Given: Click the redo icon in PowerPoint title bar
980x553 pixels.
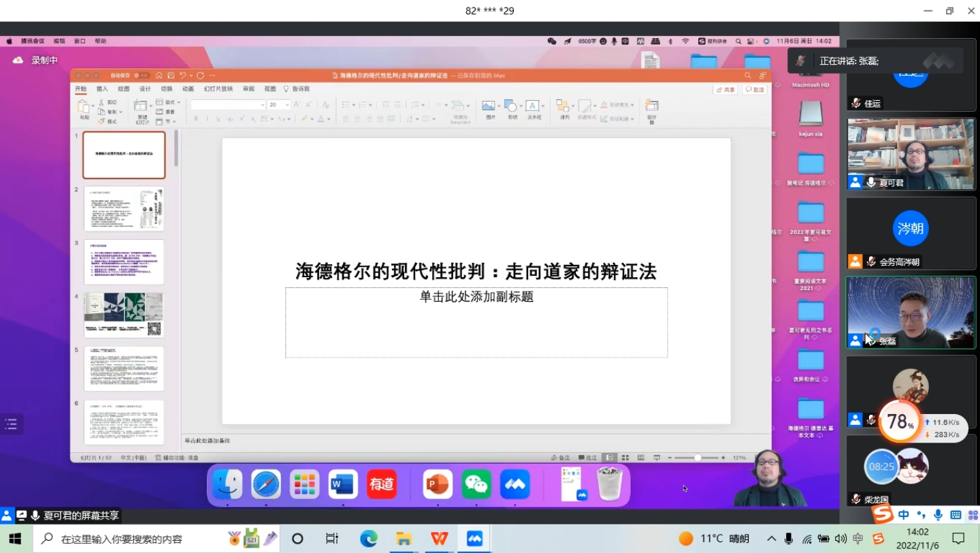Looking at the screenshot, I should [200, 76].
